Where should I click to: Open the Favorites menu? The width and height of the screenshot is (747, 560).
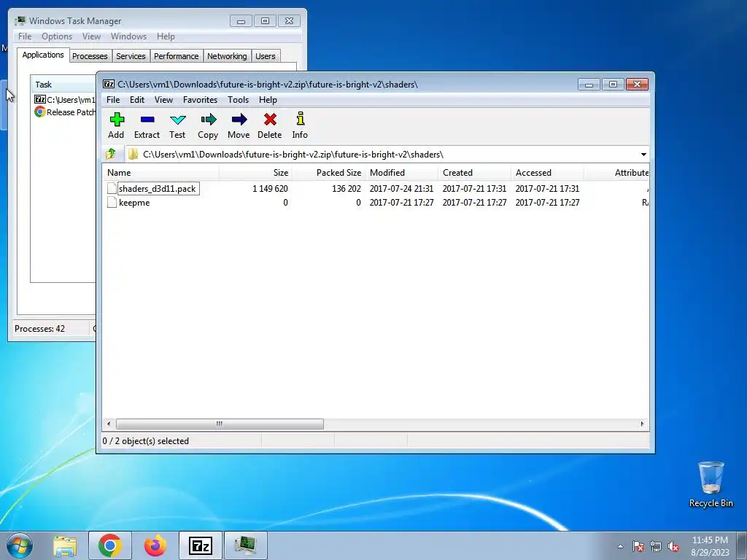pyautogui.click(x=200, y=99)
